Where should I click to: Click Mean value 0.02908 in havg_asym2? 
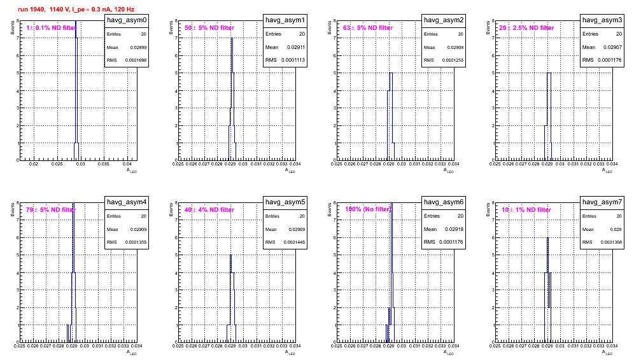click(x=455, y=47)
